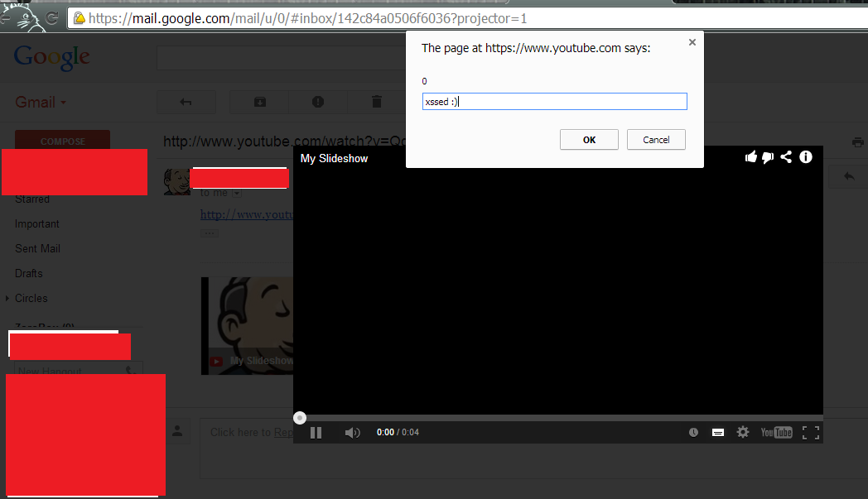This screenshot has height=499, width=868.
Task: Close the prompt dialog with the X
Action: 692,42
